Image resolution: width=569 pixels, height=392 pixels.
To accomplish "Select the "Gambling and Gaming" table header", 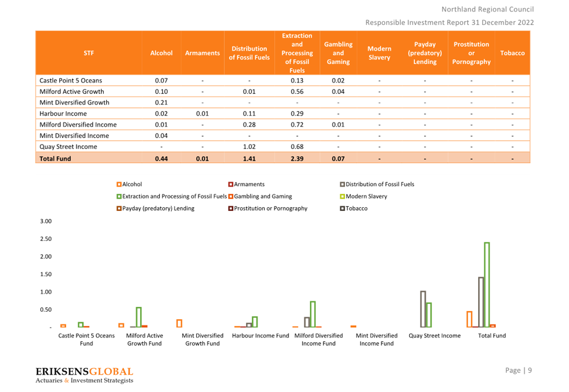I will pyautogui.click(x=338, y=53).
